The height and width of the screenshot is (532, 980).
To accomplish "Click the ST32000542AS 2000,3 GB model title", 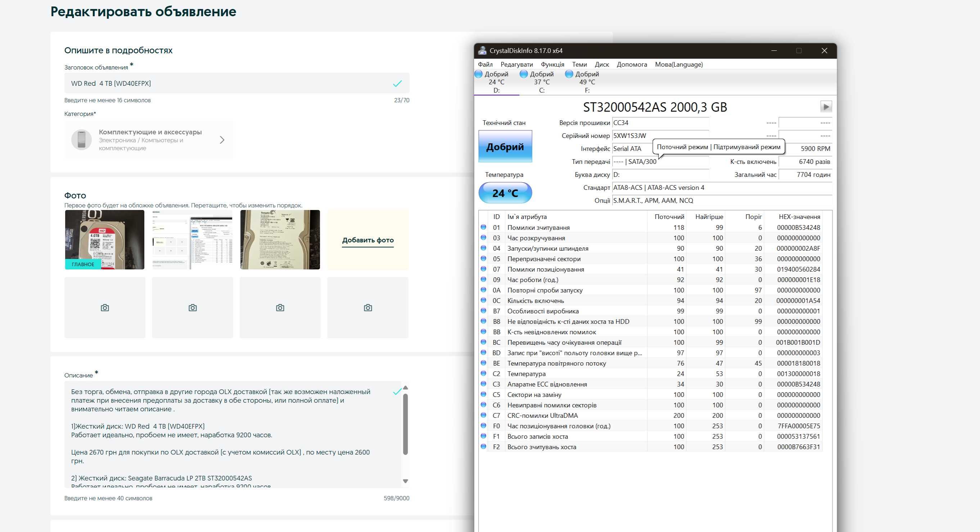I will coord(655,107).
